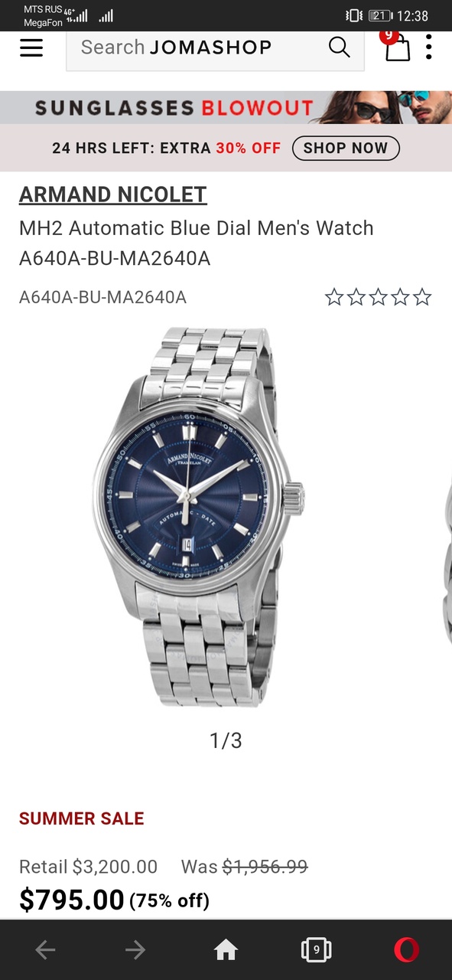Viewport: 452px width, 980px height.
Task: Tap the SHOP NOW button
Action: (346, 148)
